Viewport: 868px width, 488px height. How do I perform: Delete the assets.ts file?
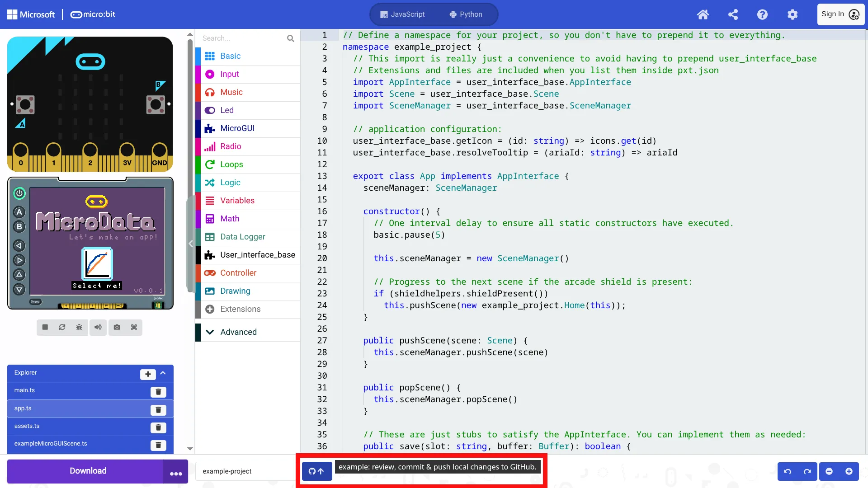[158, 427]
